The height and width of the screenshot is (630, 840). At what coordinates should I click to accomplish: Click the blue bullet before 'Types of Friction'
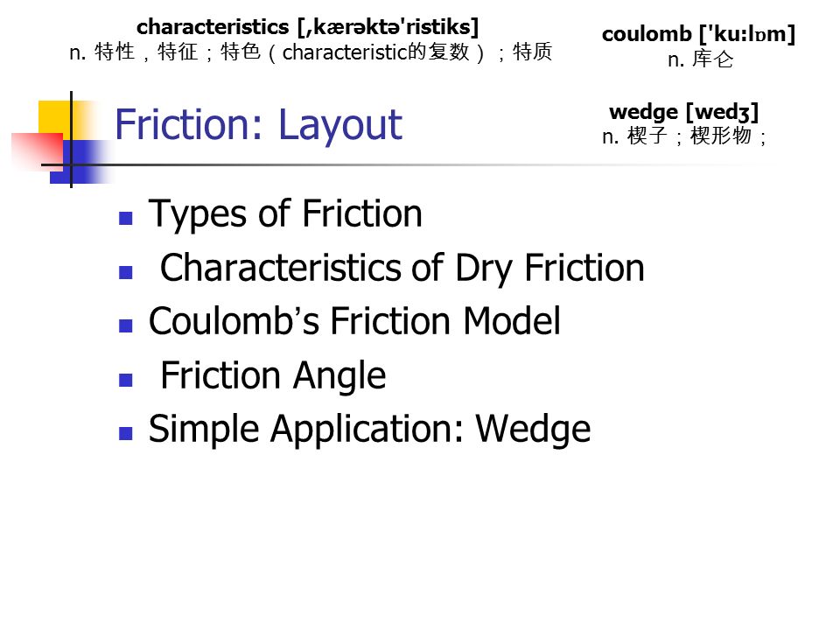126,218
